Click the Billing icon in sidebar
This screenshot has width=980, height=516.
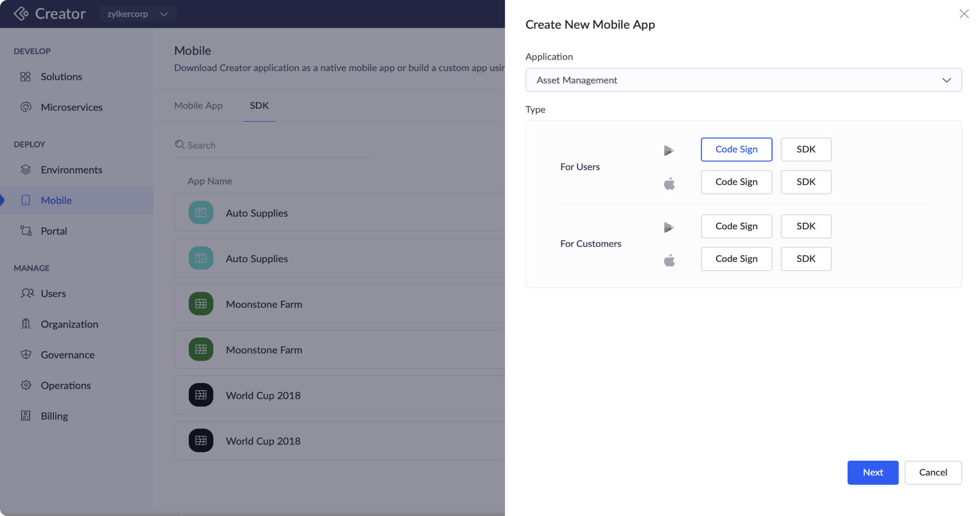click(26, 416)
